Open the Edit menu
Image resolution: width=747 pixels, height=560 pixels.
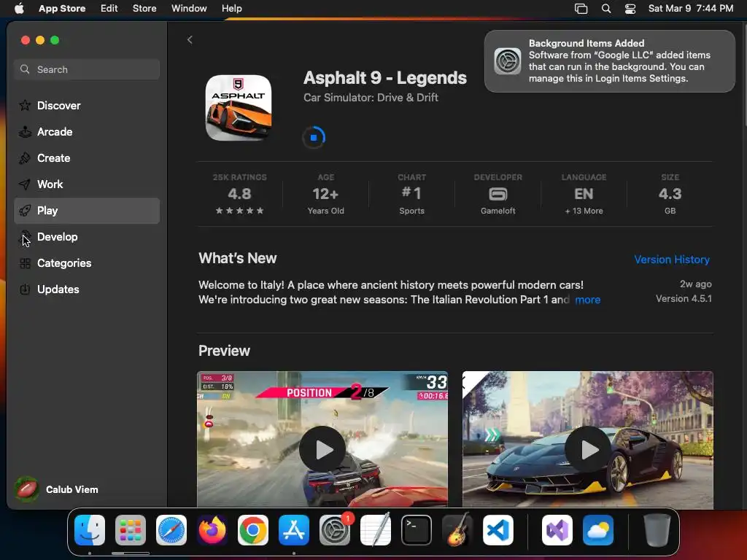[109, 9]
